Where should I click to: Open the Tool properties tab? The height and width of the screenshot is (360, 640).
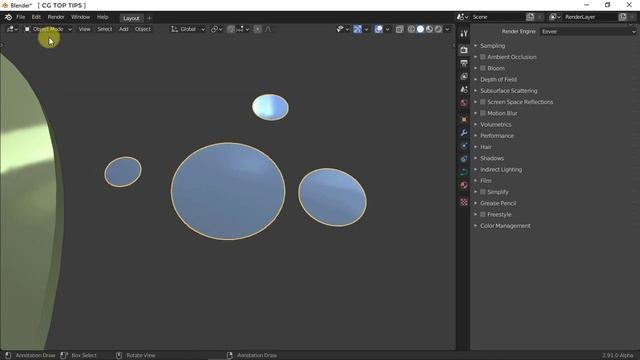tap(464, 33)
